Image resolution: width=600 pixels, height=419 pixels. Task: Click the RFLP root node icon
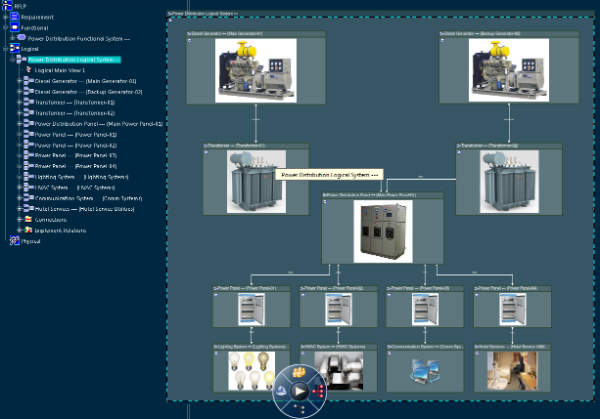pos(6,5)
